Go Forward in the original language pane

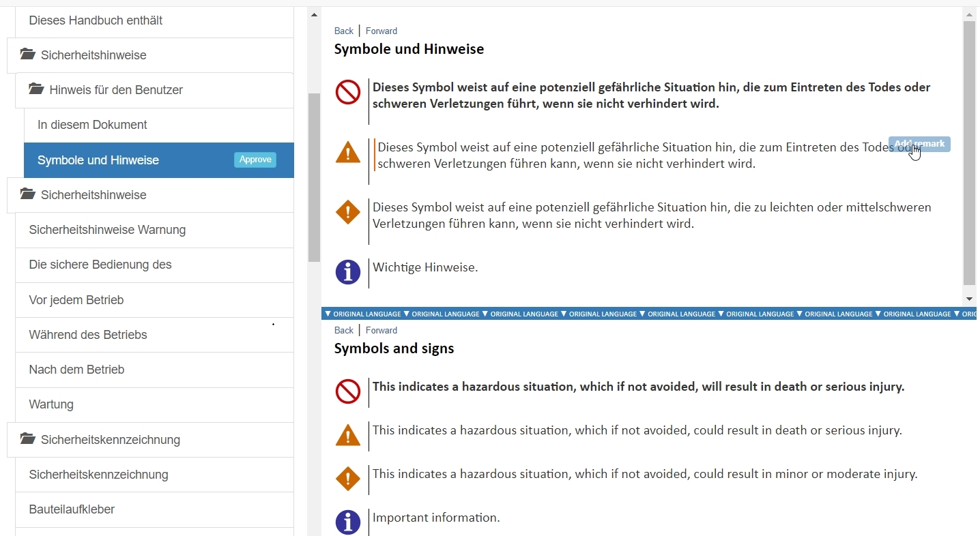(x=381, y=330)
